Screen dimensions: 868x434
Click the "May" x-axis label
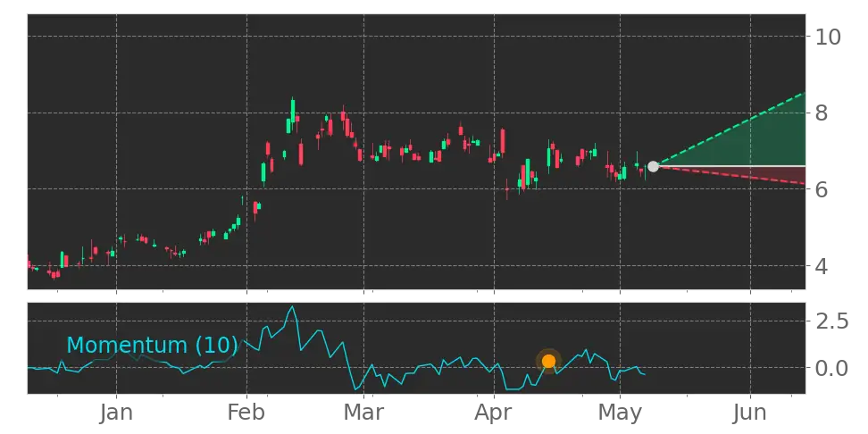tap(620, 414)
